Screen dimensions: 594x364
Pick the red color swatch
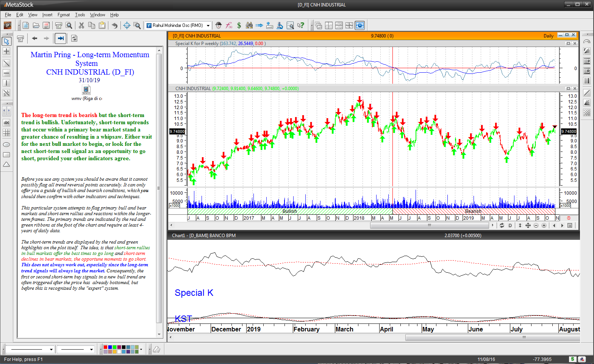(106, 347)
